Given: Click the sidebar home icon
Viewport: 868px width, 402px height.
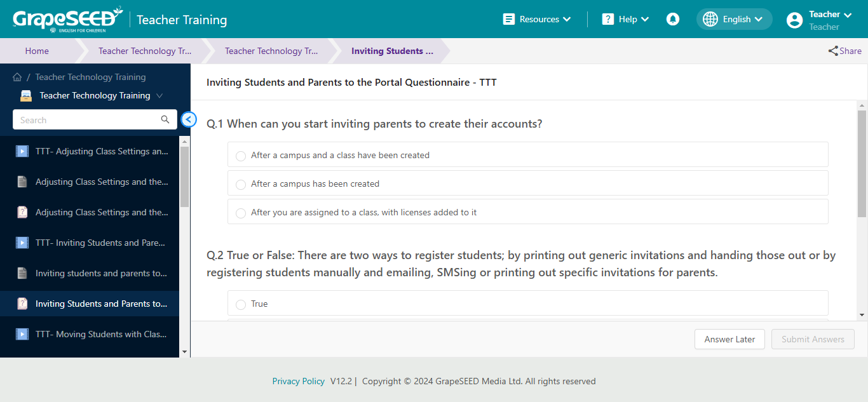Looking at the screenshot, I should pos(17,77).
